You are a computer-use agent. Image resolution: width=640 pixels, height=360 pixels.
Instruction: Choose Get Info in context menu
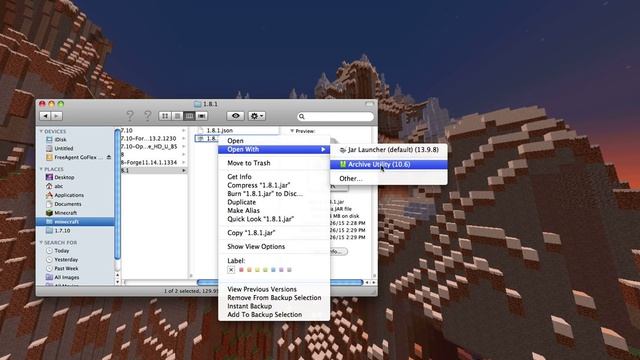tap(274, 177)
